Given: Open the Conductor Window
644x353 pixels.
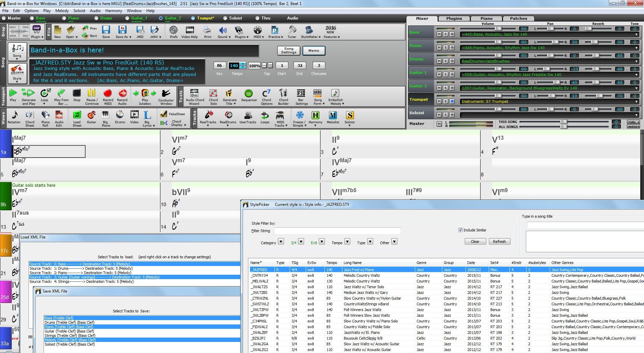Looking at the screenshot, I should point(166,97).
